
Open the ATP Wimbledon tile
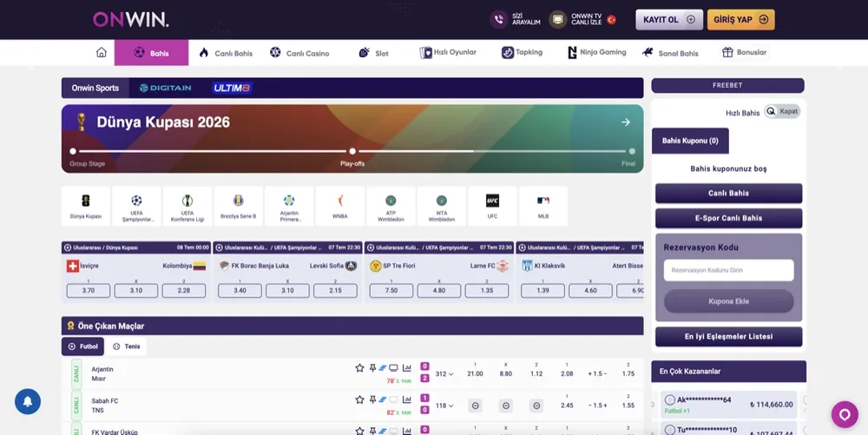click(391, 206)
